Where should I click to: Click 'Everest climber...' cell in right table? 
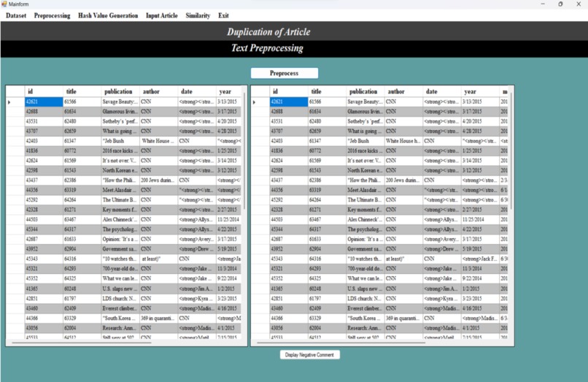[365, 308]
